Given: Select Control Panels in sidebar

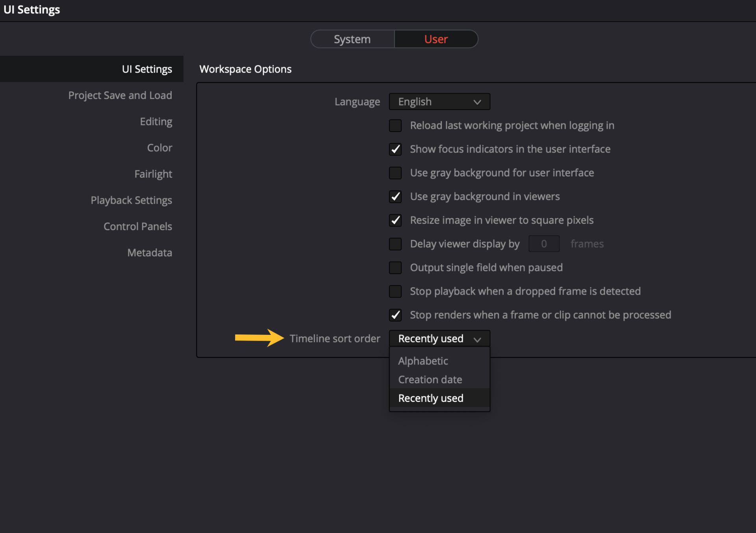Looking at the screenshot, I should 138,227.
